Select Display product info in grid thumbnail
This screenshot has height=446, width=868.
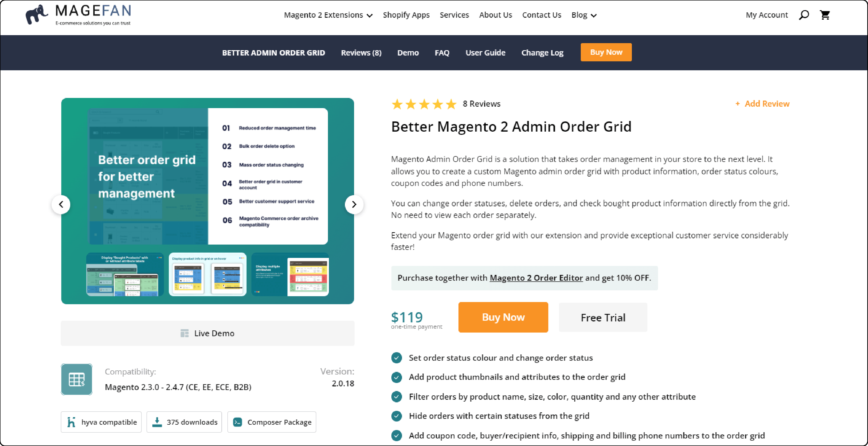[x=208, y=275]
